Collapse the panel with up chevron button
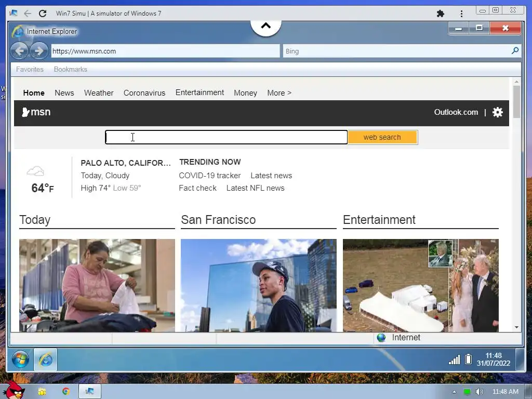The image size is (532, 399). coord(266,26)
